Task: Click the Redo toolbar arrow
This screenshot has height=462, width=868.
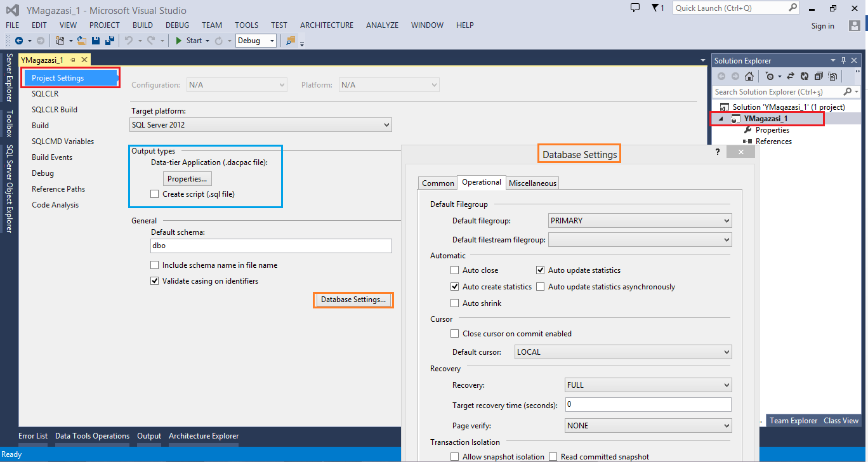Action: (x=151, y=41)
